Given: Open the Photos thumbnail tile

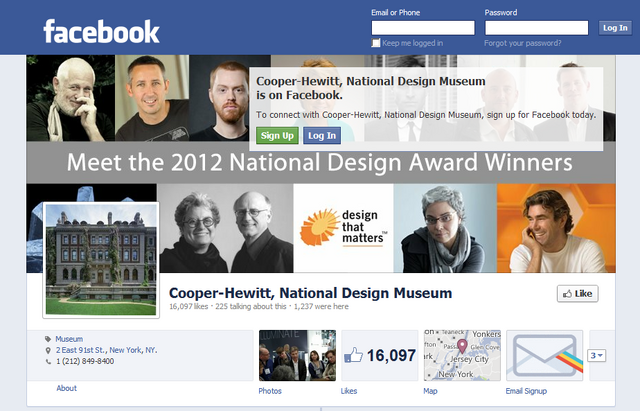Looking at the screenshot, I should click(x=297, y=355).
